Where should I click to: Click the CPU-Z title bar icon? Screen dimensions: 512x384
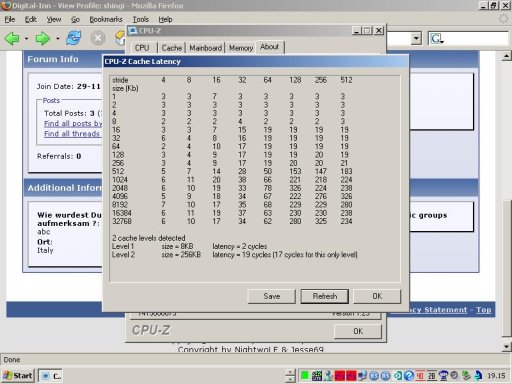(x=133, y=31)
